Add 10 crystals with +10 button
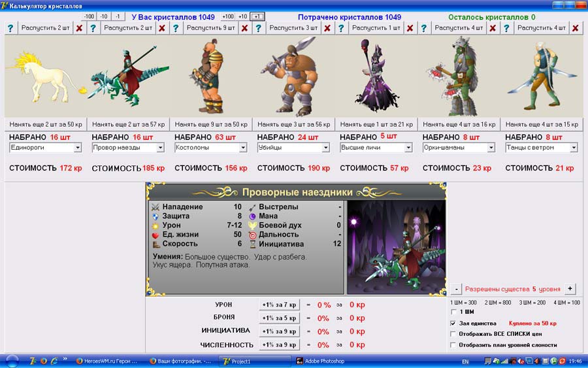The height and width of the screenshot is (368, 588). pyautogui.click(x=243, y=16)
